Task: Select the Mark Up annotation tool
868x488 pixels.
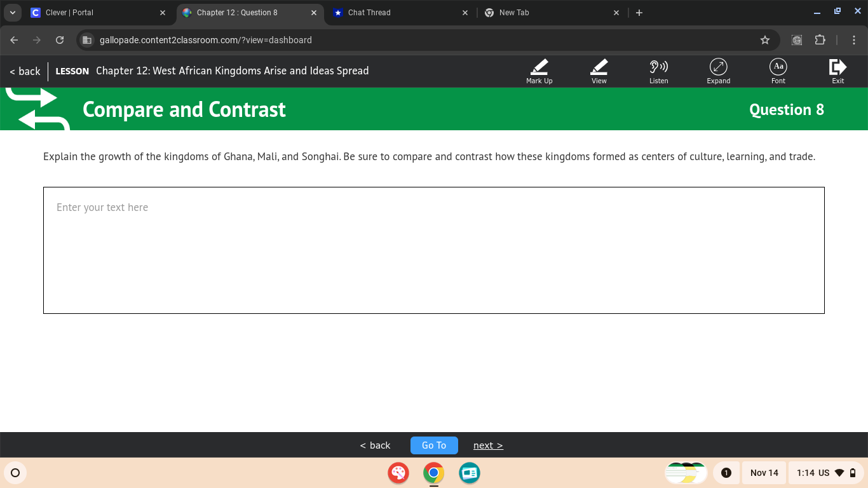Action: pos(539,70)
